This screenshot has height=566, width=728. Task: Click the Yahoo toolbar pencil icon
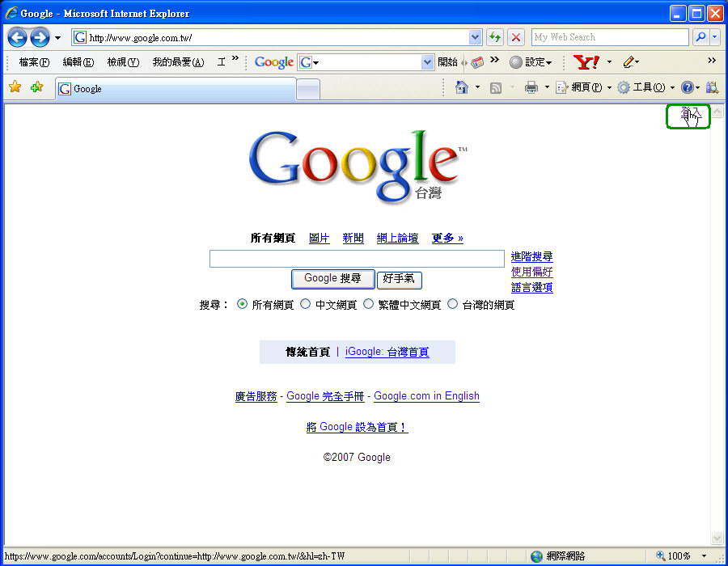point(629,61)
